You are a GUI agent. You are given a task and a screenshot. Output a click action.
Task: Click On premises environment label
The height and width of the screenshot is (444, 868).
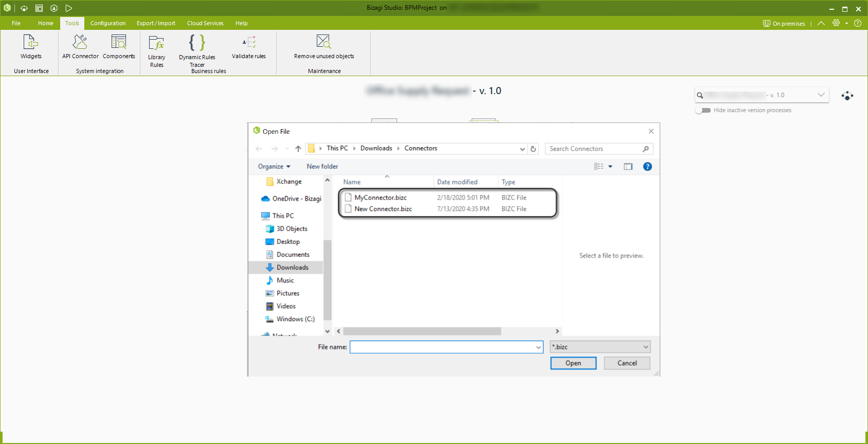tap(784, 24)
